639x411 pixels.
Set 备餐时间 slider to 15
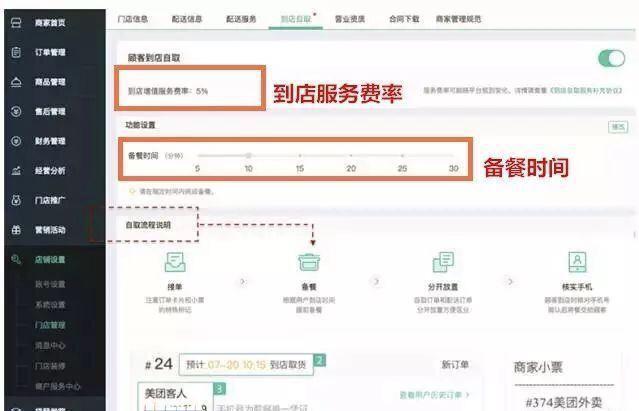click(x=300, y=155)
